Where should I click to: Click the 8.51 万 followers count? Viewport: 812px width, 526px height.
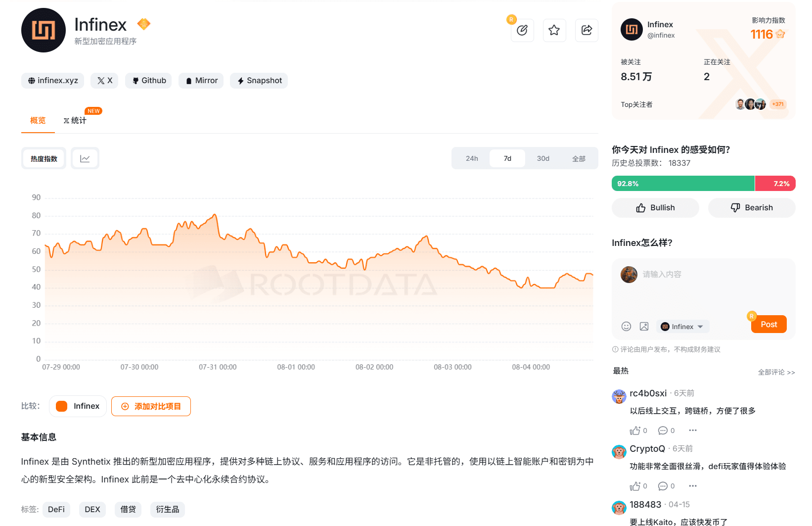636,77
